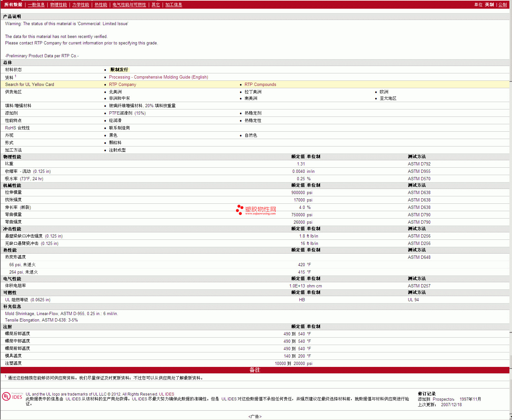Click ASTM D955 in shrinkage row
This screenshot has height=420, width=512.
(419, 171)
